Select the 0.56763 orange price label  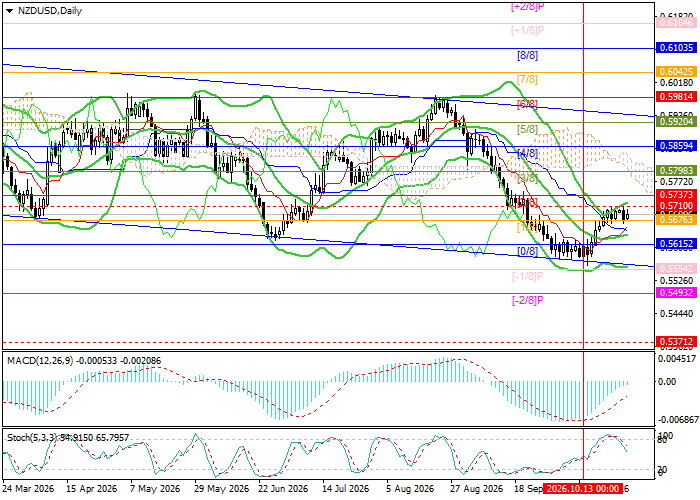[x=676, y=220]
